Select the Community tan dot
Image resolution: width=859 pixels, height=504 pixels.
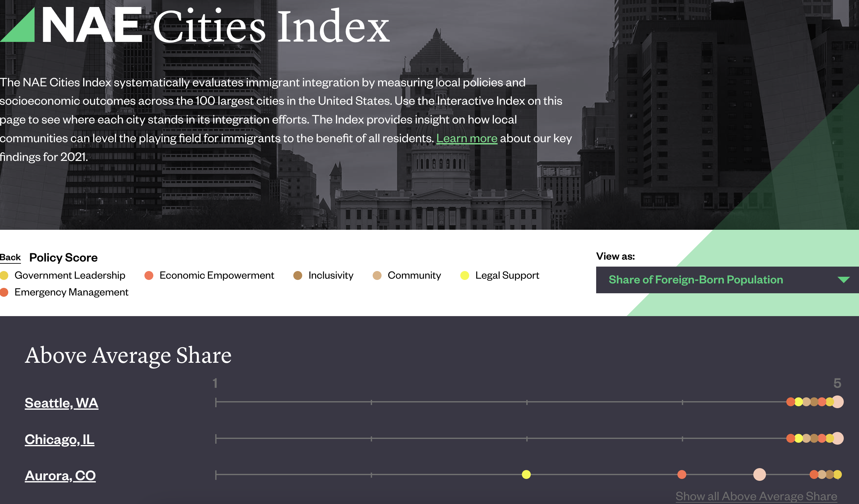pos(377,275)
